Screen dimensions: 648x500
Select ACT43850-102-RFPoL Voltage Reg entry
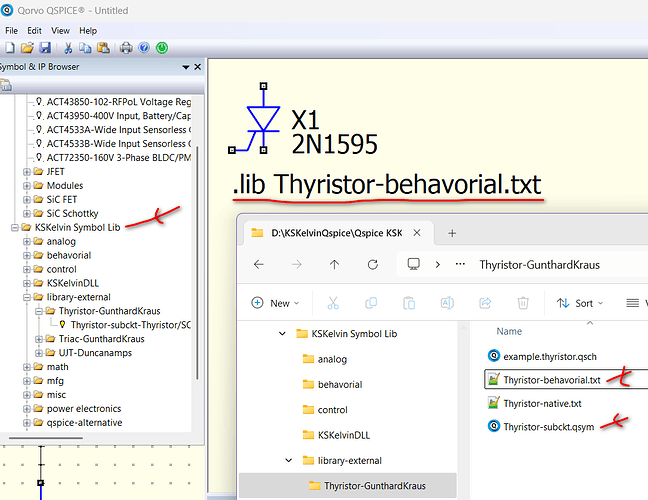coord(119,102)
